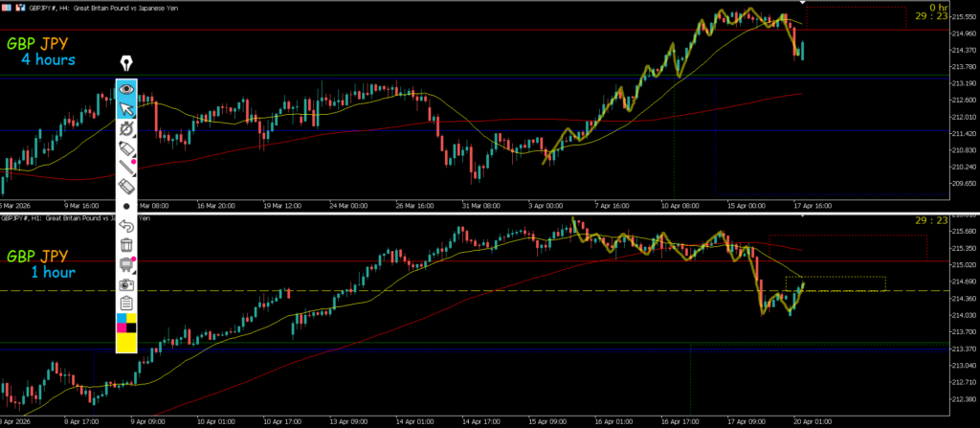Screen dimensions: 980x428
Task: Select the straight line tool
Action: tap(126, 167)
